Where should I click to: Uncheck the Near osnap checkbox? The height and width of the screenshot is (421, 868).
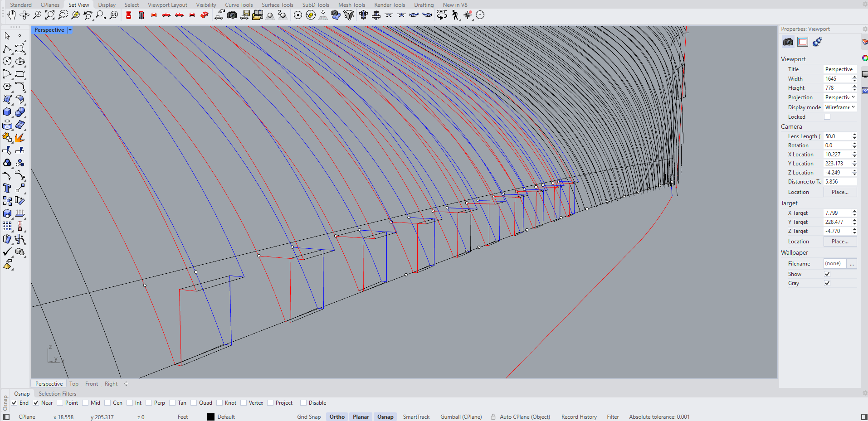click(x=36, y=403)
